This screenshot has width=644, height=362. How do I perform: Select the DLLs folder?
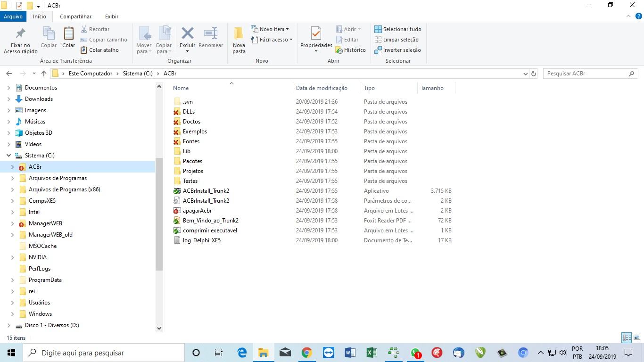coord(189,112)
